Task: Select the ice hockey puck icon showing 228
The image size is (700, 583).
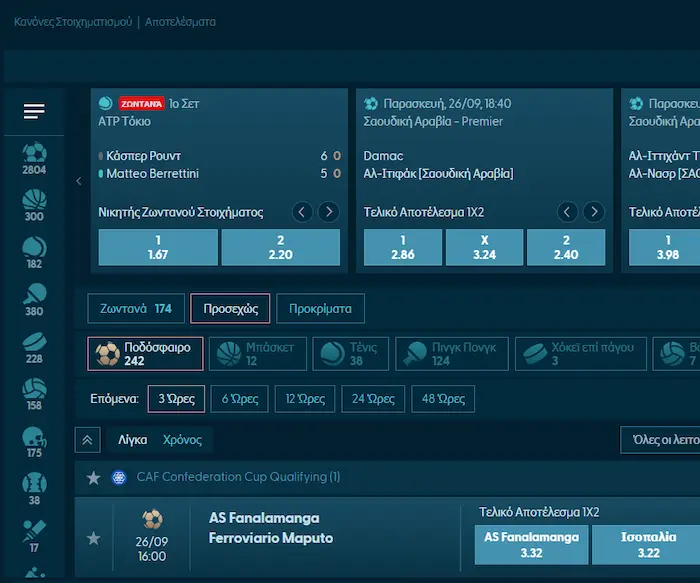Action: (x=34, y=346)
